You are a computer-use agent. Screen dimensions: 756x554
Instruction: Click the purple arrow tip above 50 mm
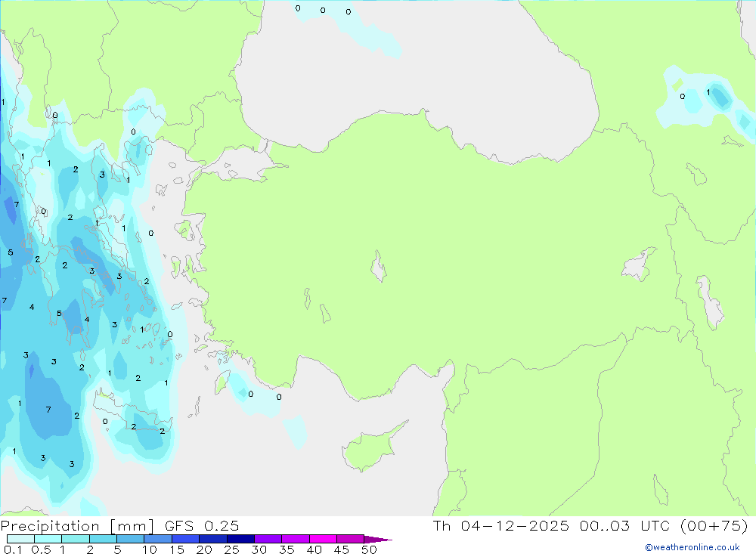378,539
